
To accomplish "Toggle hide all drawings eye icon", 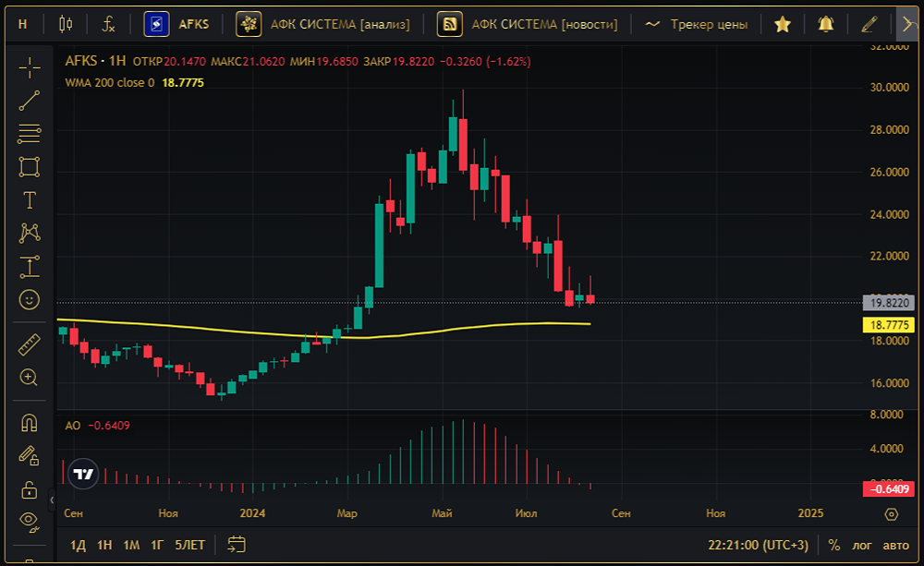I will pos(29,521).
